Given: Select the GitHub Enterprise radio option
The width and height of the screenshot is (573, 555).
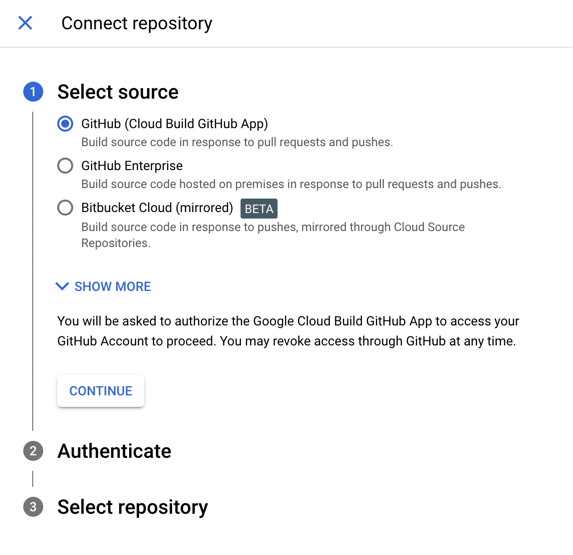Looking at the screenshot, I should click(65, 166).
